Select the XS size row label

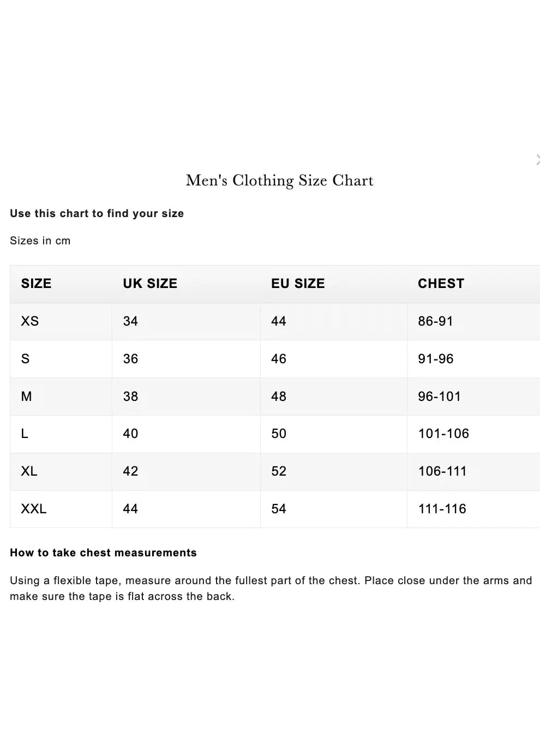[x=30, y=321]
